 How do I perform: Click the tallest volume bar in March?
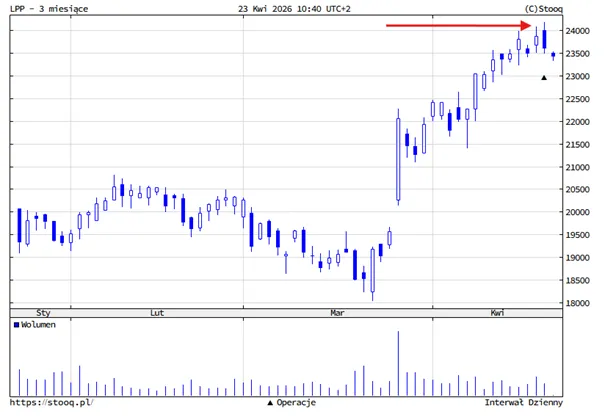click(x=398, y=363)
